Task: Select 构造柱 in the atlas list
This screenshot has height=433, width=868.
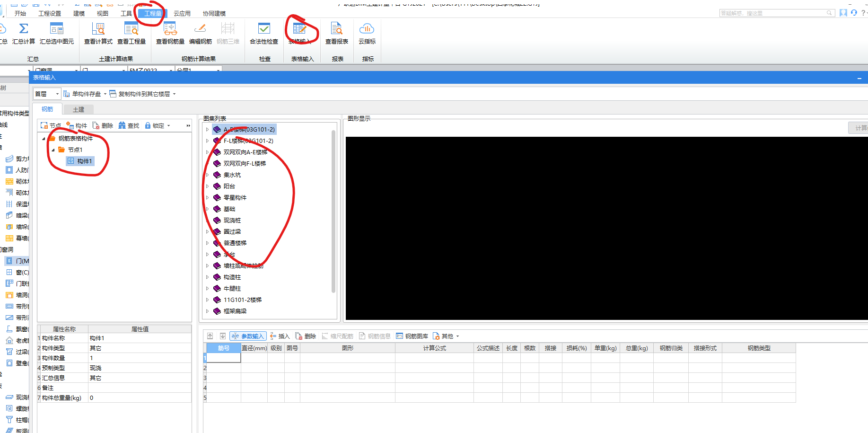Action: pos(232,277)
